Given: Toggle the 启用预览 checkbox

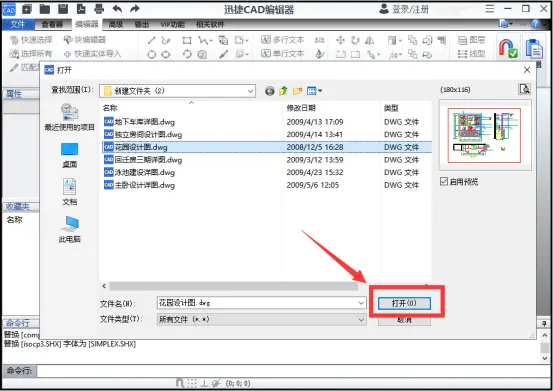Looking at the screenshot, I should click(x=444, y=182).
